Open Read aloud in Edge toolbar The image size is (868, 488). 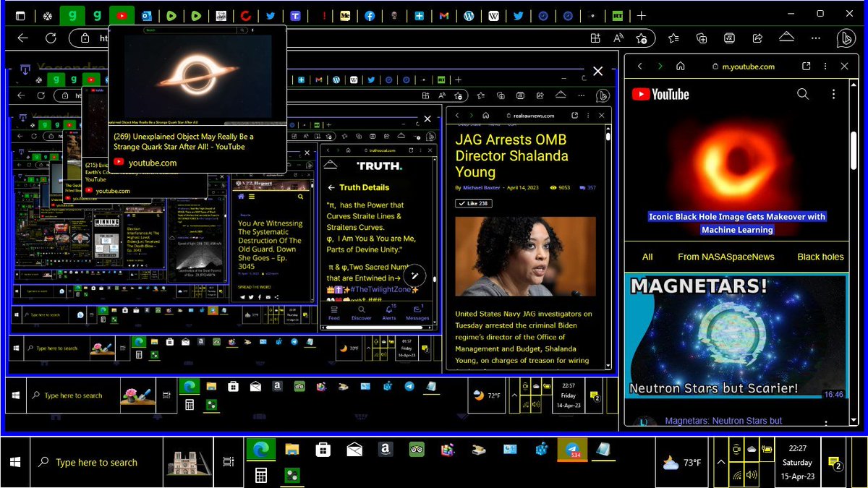618,38
